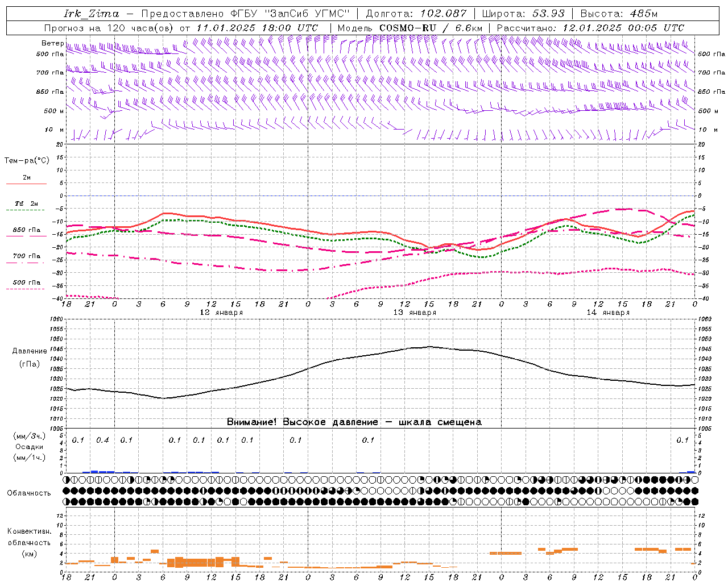
Task: Select the warning Внимание! Высокое давление – шкала смещена
Action: [354, 422]
